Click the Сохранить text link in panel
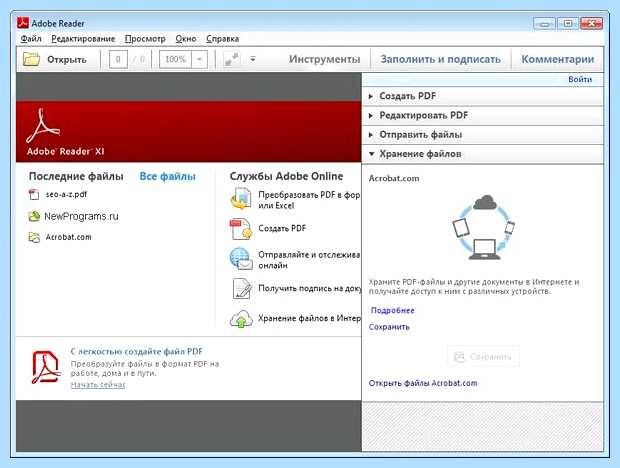The width and height of the screenshot is (620, 468). coord(389,327)
